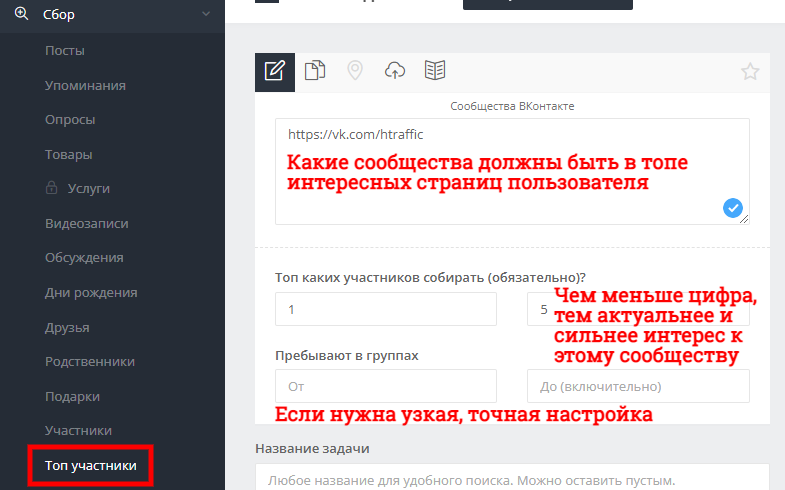This screenshot has height=490, width=785.
Task: Open Дни рождения section
Action: [91, 292]
